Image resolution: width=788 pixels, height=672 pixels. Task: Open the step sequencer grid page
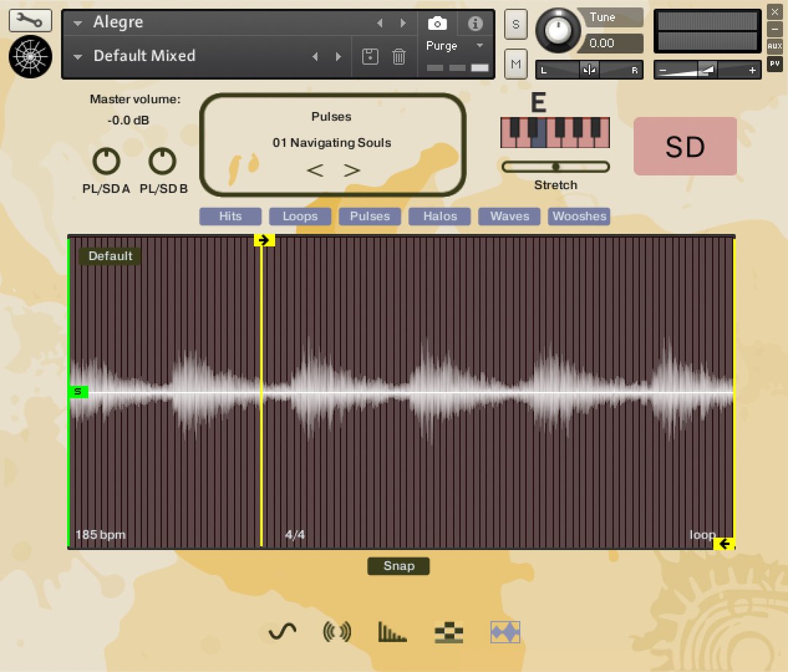coord(449,632)
